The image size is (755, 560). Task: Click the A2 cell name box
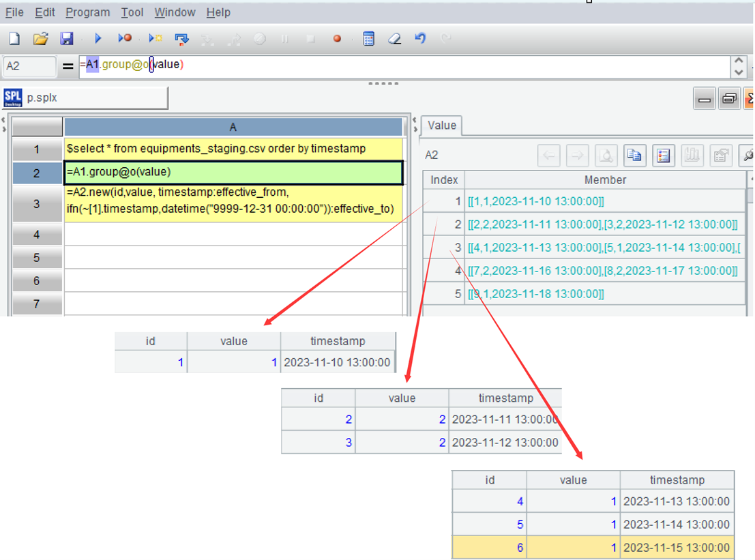(x=29, y=66)
